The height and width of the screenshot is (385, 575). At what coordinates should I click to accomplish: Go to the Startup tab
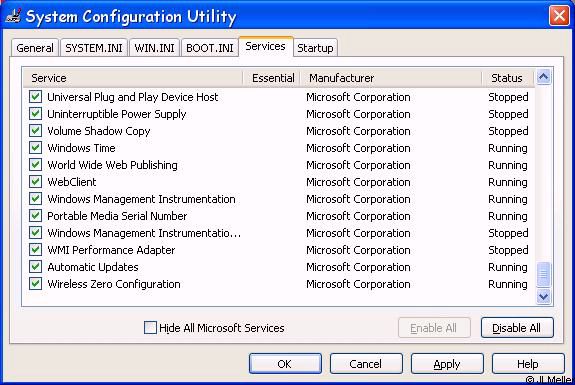315,48
